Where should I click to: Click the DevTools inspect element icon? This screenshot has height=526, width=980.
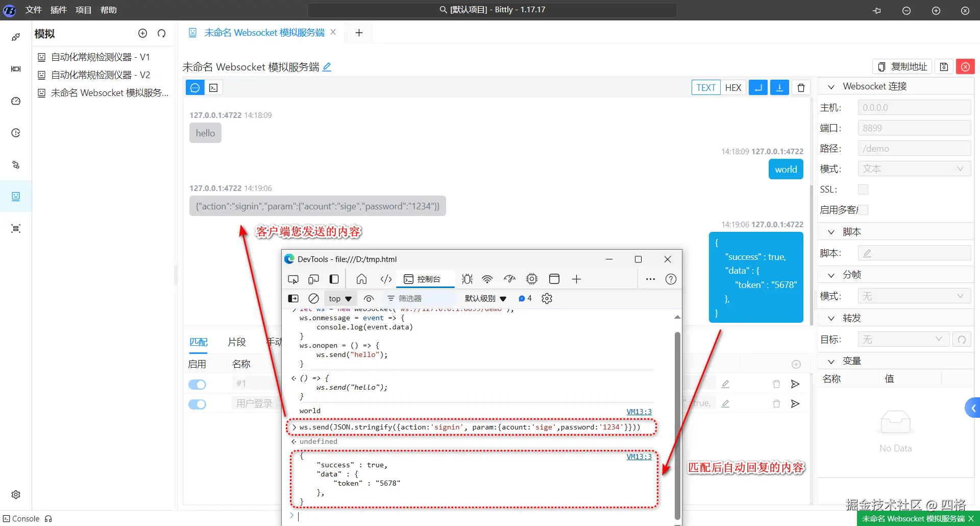tap(293, 279)
